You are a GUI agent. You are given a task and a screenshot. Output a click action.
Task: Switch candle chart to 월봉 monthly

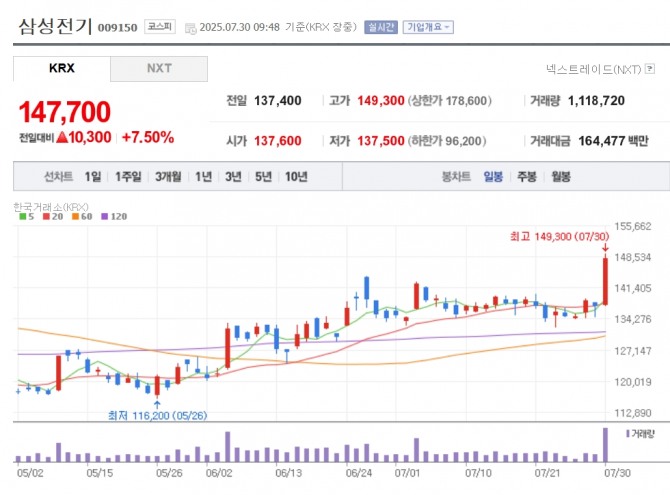coord(561,177)
